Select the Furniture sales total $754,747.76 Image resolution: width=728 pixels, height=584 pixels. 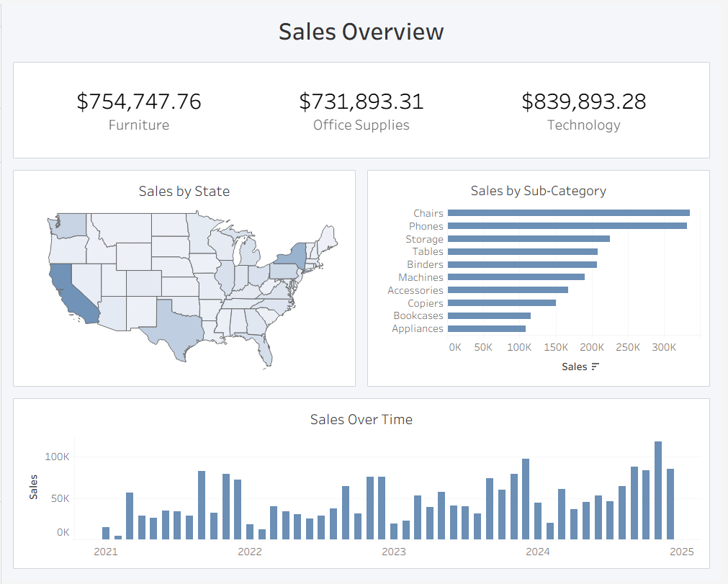[139, 102]
